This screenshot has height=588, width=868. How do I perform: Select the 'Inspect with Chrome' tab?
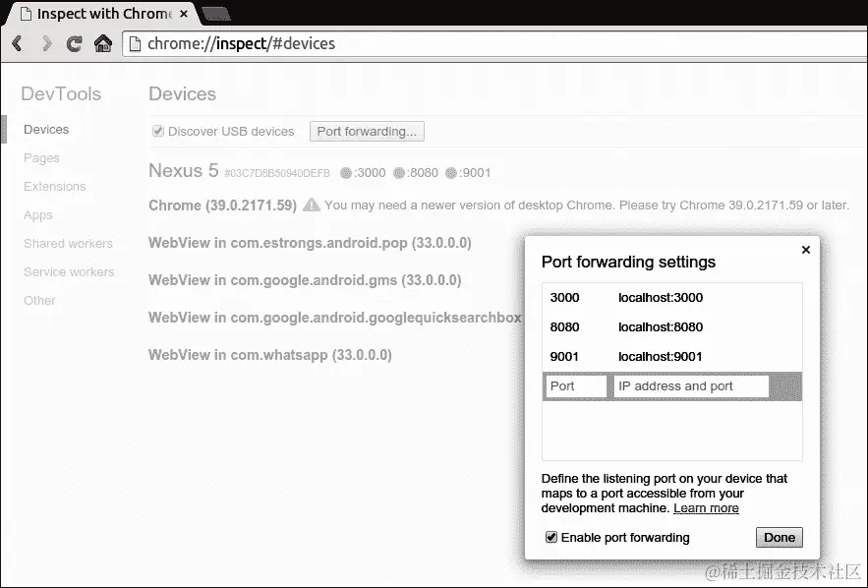[104, 14]
